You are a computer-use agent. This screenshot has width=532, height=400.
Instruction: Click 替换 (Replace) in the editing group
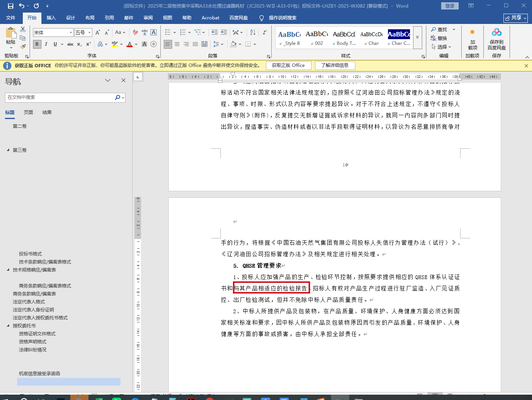[439, 38]
